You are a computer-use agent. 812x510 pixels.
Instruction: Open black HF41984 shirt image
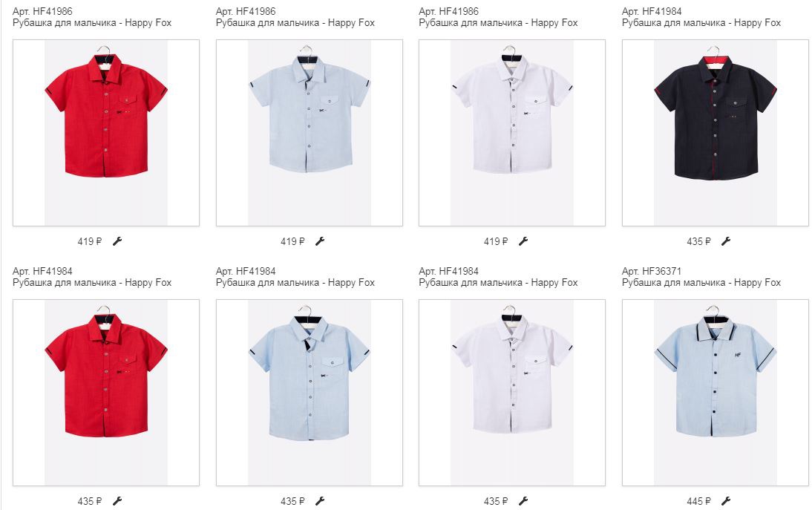click(x=716, y=133)
